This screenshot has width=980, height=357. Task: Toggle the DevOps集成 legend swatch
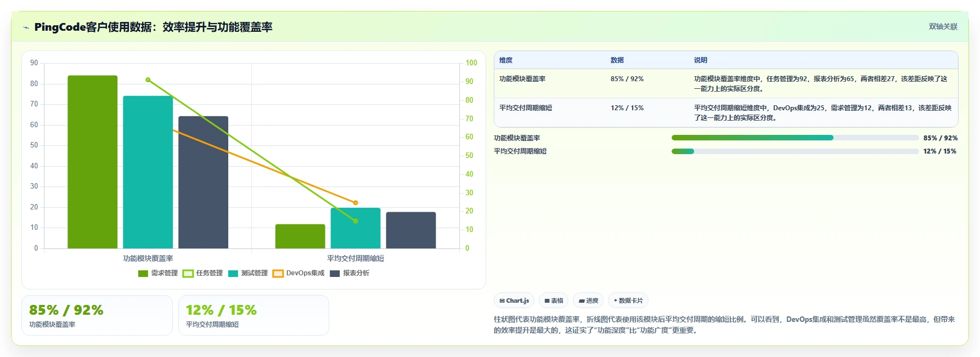(278, 274)
